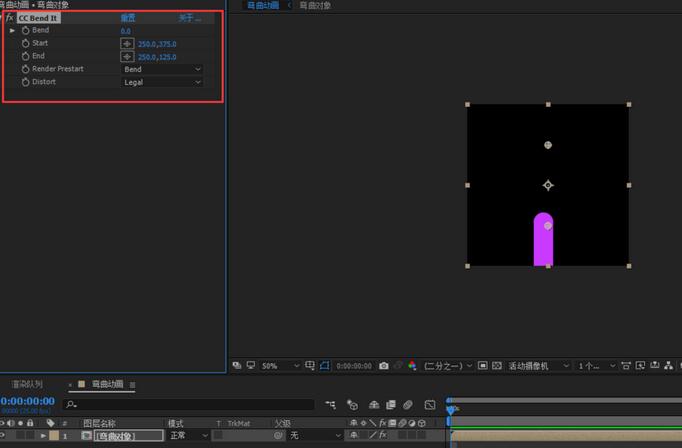Select the layer anchor point crosshair in viewer

(548, 185)
